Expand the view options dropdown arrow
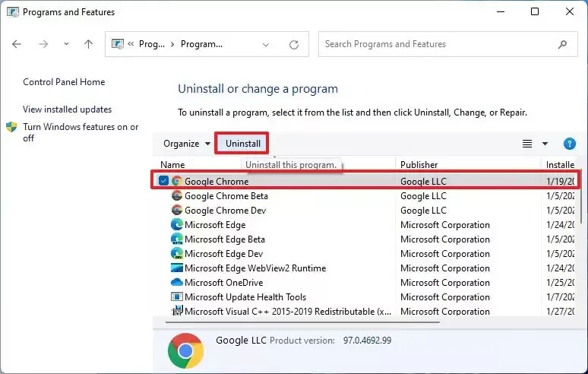Screen dimensions: 588x374 click(545, 144)
